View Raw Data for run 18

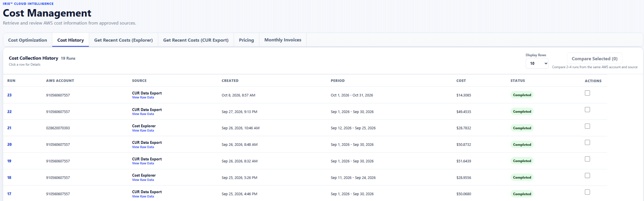click(143, 180)
